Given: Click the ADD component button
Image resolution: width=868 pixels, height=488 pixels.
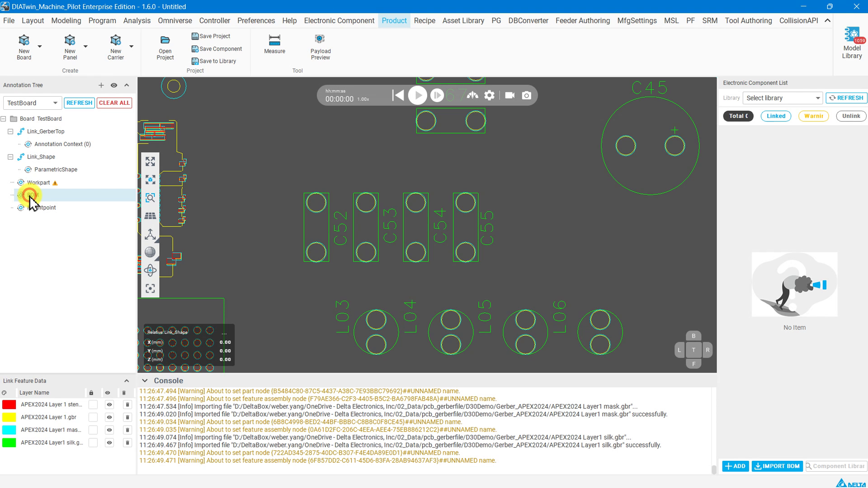Looking at the screenshot, I should pyautogui.click(x=736, y=466).
